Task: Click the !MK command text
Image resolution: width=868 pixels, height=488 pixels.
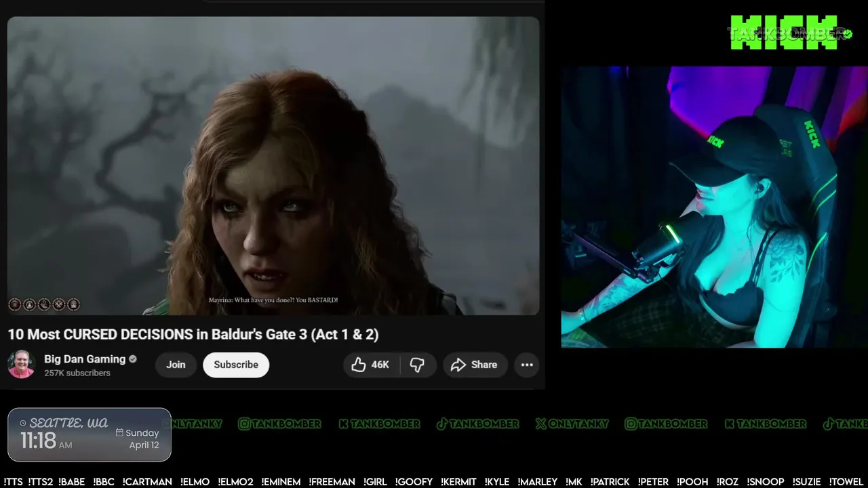Action: (x=574, y=482)
